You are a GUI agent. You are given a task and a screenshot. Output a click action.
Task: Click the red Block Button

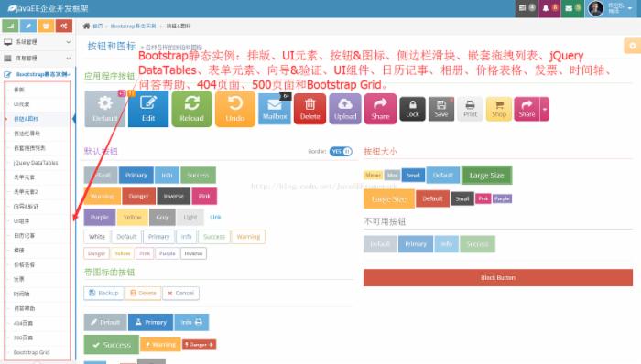[498, 277]
